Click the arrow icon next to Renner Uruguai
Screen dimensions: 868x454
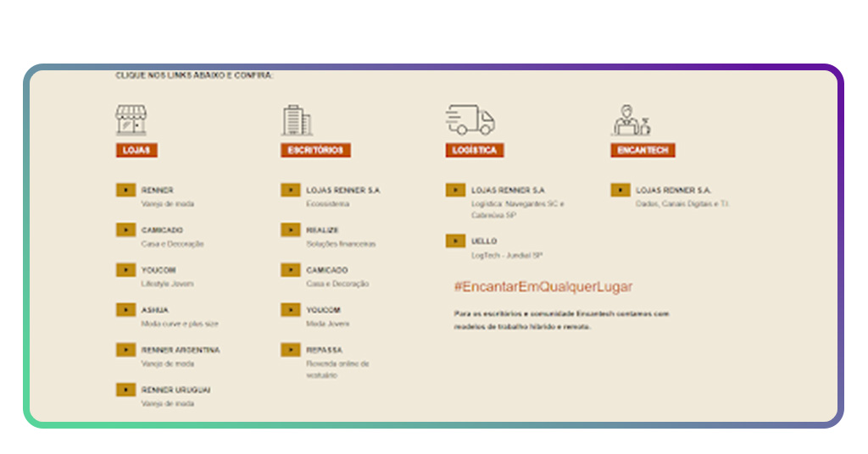tap(126, 390)
